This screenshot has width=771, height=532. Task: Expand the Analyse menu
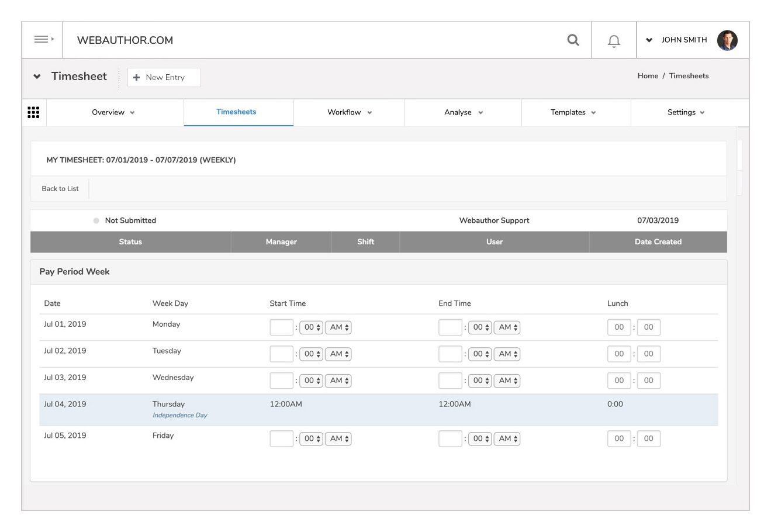[463, 112]
